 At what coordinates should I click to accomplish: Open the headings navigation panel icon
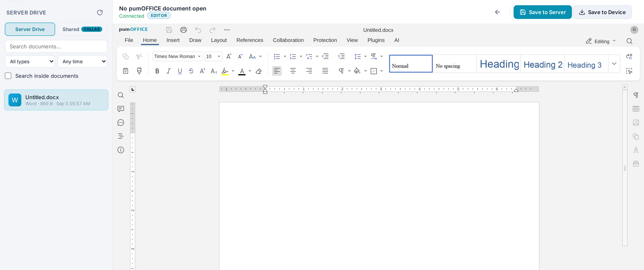coord(121,136)
